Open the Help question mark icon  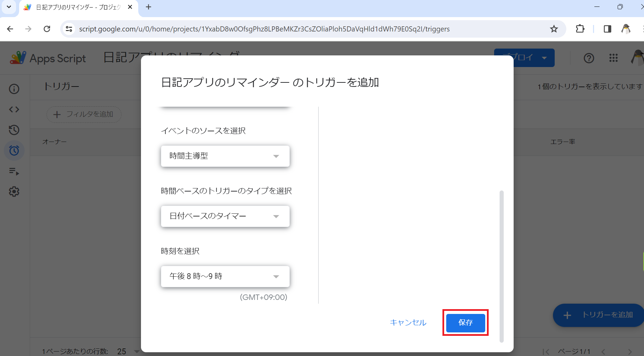tap(589, 58)
